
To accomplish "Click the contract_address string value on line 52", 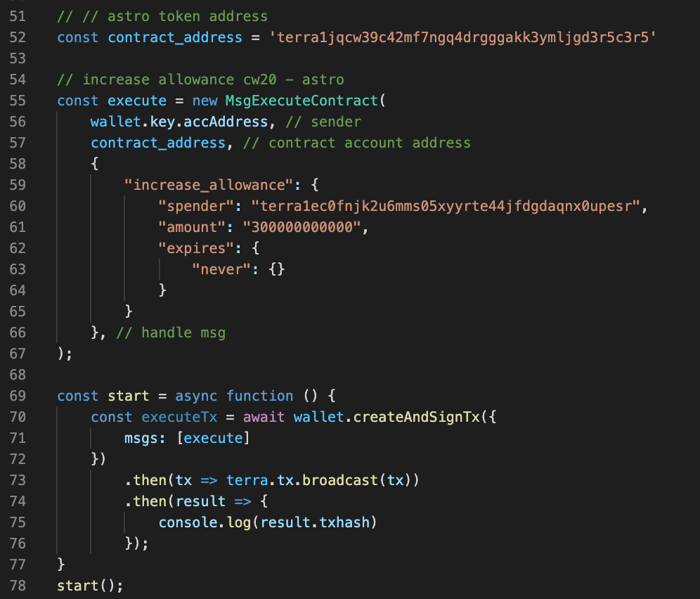I will coord(462,37).
